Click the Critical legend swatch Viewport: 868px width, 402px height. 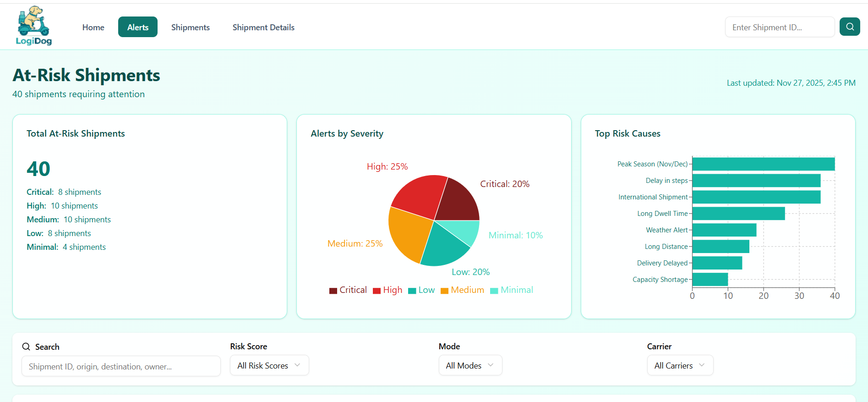pos(333,291)
